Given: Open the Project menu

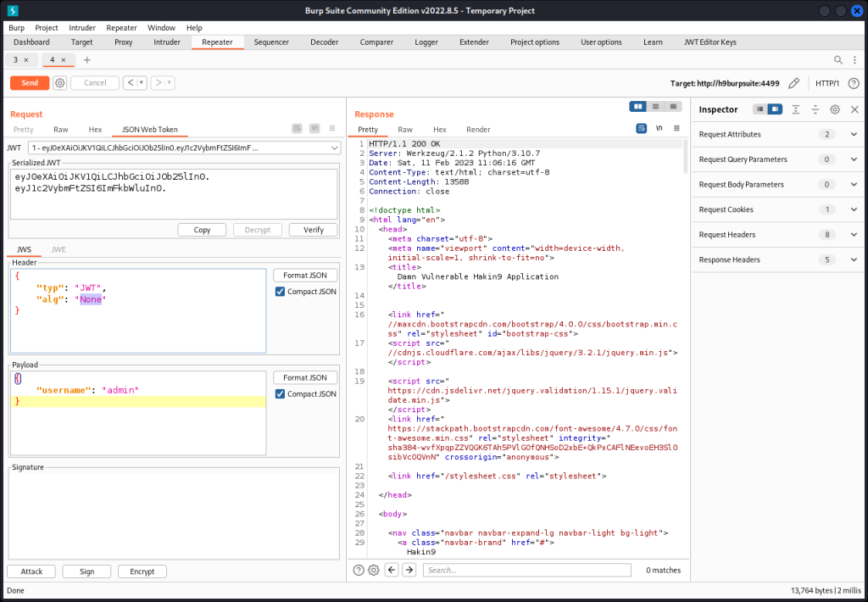Looking at the screenshot, I should (47, 28).
